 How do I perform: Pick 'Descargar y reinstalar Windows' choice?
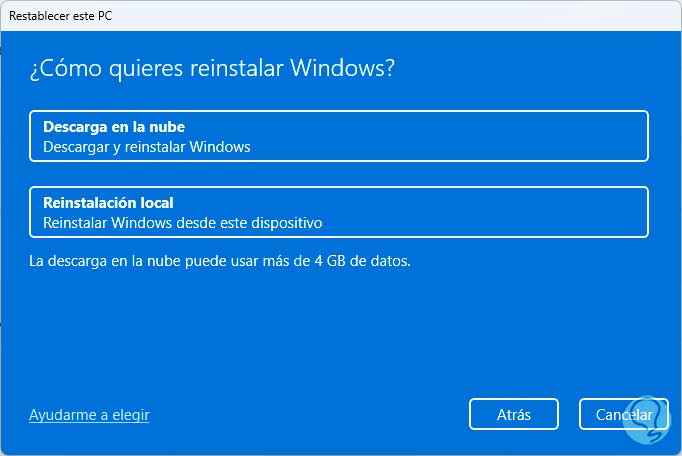coord(147,147)
